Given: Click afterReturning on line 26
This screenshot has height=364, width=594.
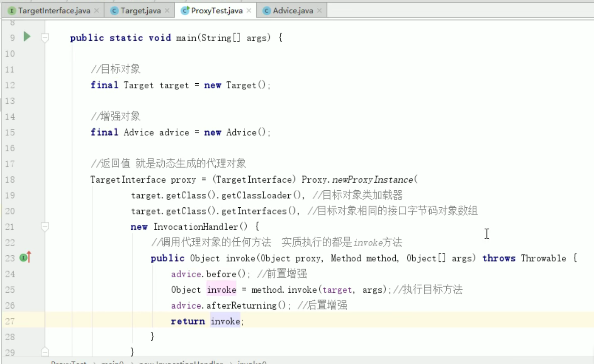Looking at the screenshot, I should 241,305.
